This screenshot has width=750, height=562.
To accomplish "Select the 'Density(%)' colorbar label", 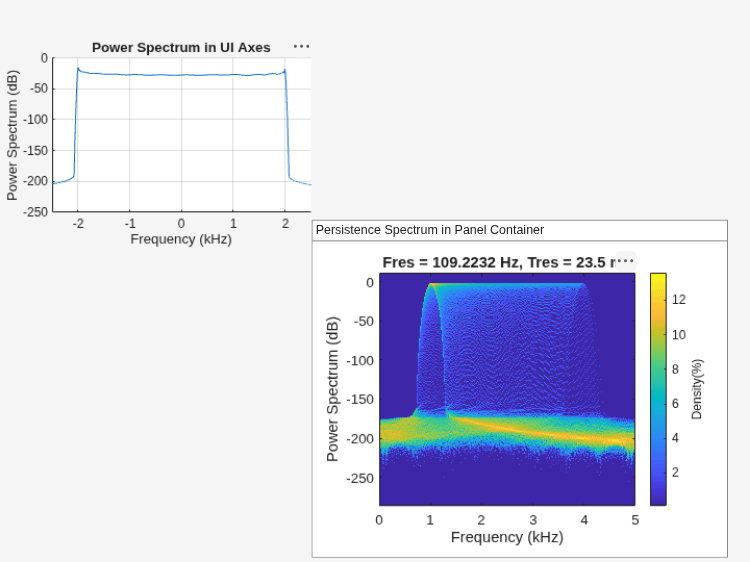I will (697, 389).
